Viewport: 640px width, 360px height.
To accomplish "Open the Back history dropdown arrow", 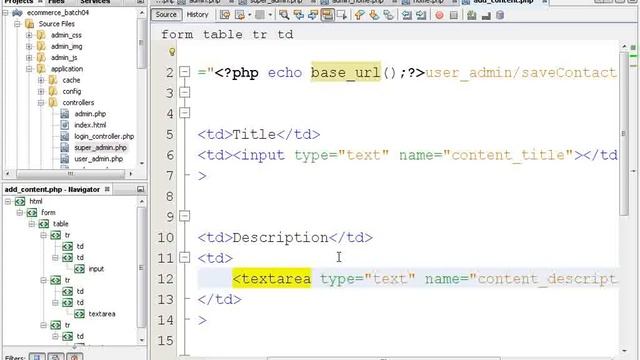I will point(249,15).
